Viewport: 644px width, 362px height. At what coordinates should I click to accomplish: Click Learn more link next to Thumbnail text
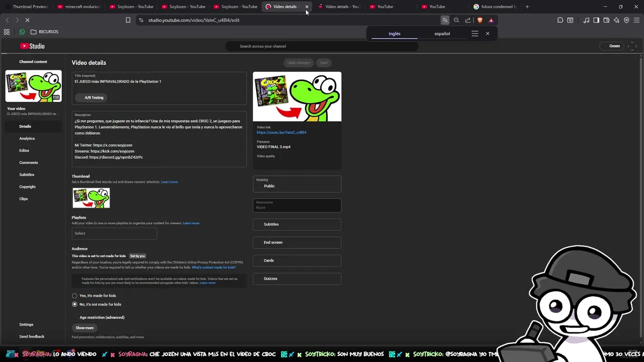pos(170,182)
